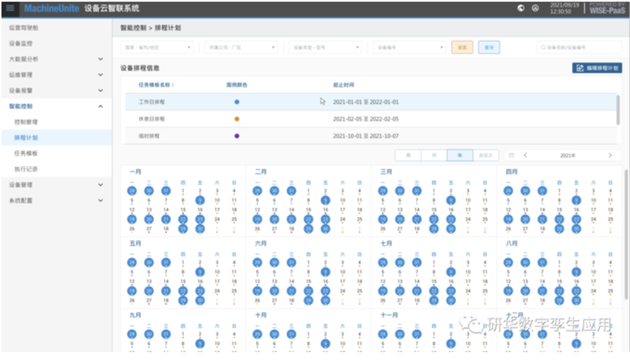Click the 一月 month heading

135,172
